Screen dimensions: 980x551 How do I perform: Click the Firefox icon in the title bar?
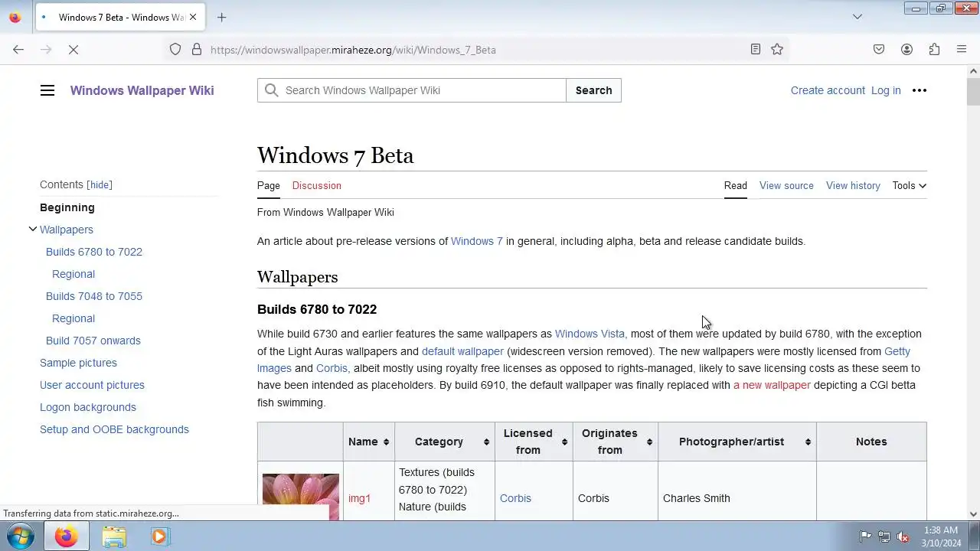tap(15, 17)
